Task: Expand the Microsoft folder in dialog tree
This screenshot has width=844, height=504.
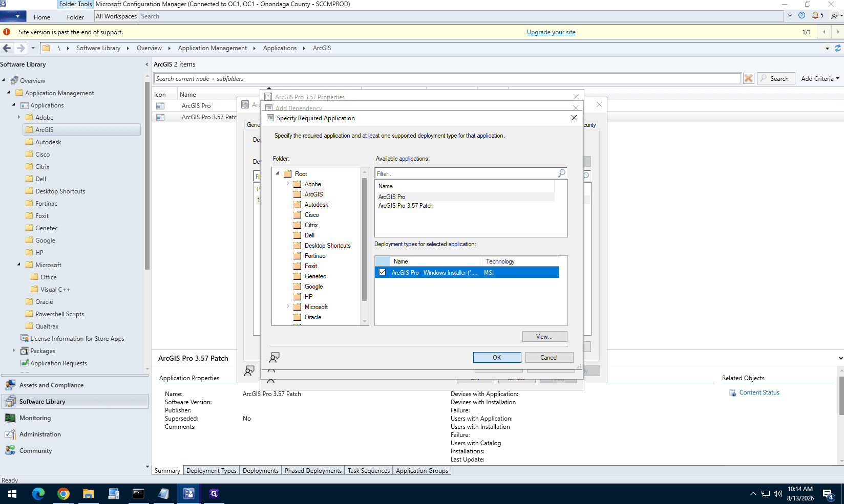Action: click(288, 306)
